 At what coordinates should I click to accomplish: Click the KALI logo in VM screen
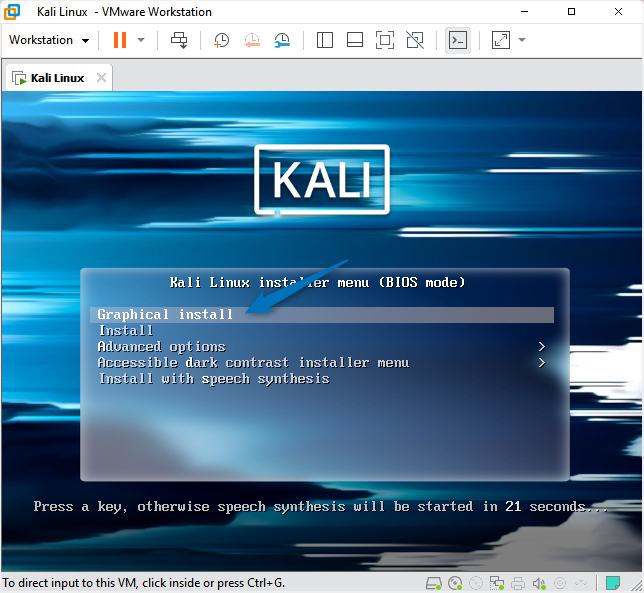point(322,179)
